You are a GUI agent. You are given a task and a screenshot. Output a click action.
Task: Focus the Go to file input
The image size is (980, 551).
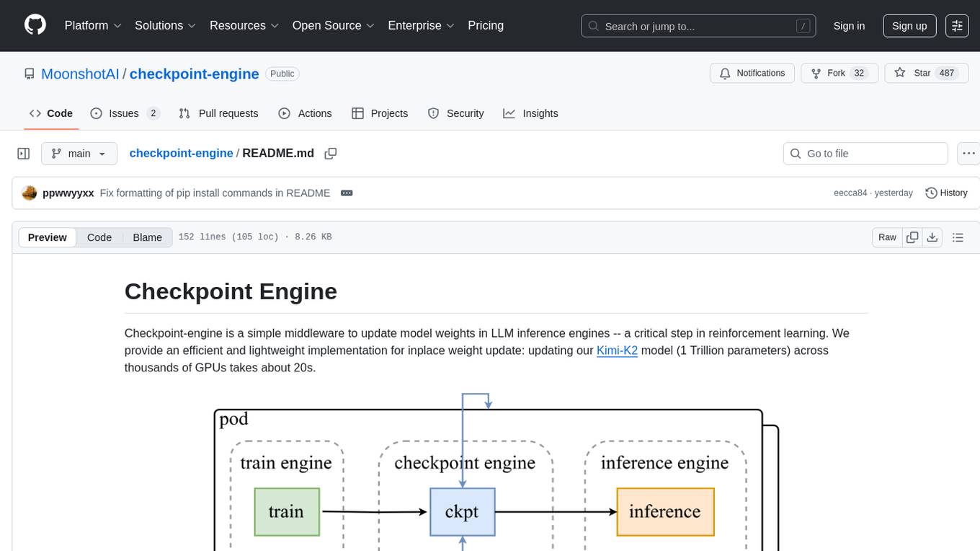[865, 154]
